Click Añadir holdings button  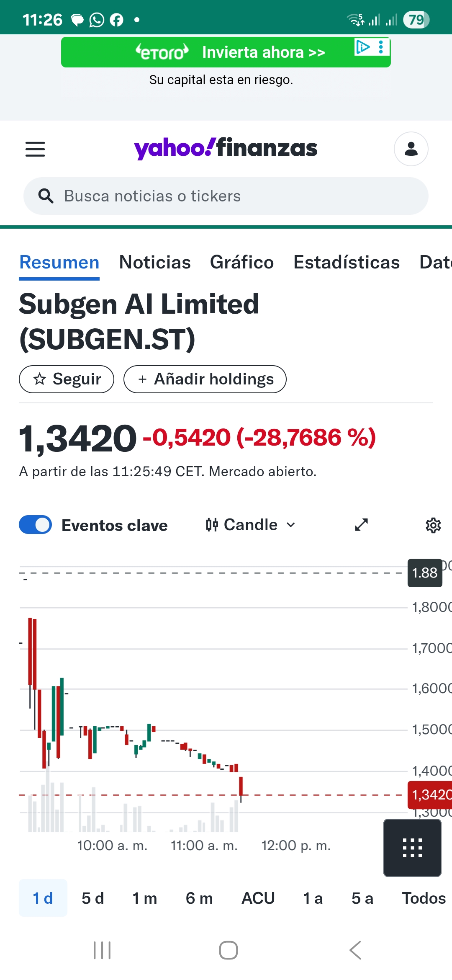point(205,379)
